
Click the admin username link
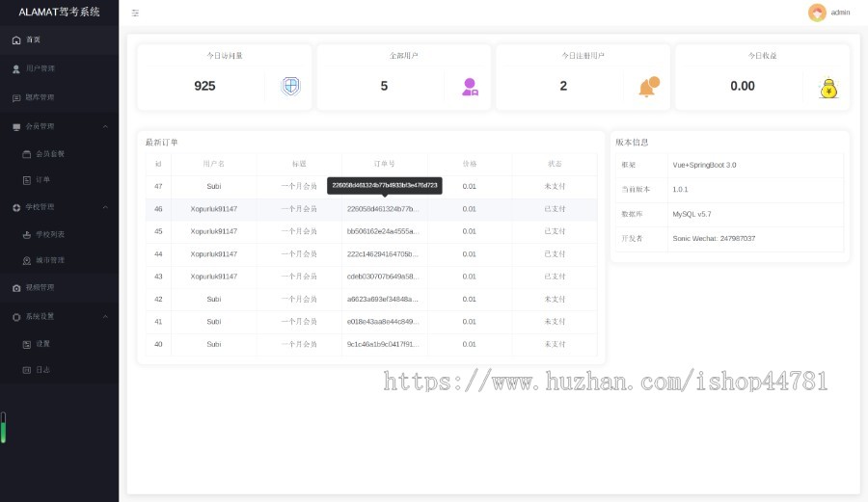click(x=840, y=13)
